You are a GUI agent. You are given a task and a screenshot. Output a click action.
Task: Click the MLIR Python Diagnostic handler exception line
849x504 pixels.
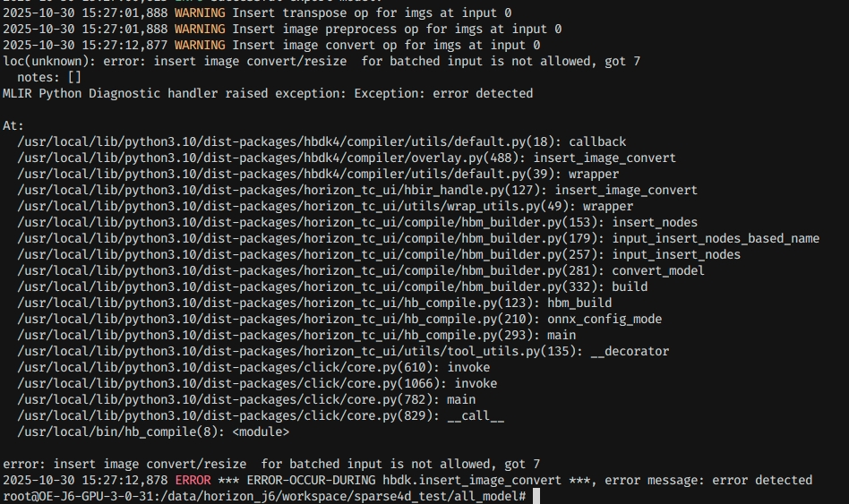[268, 93]
